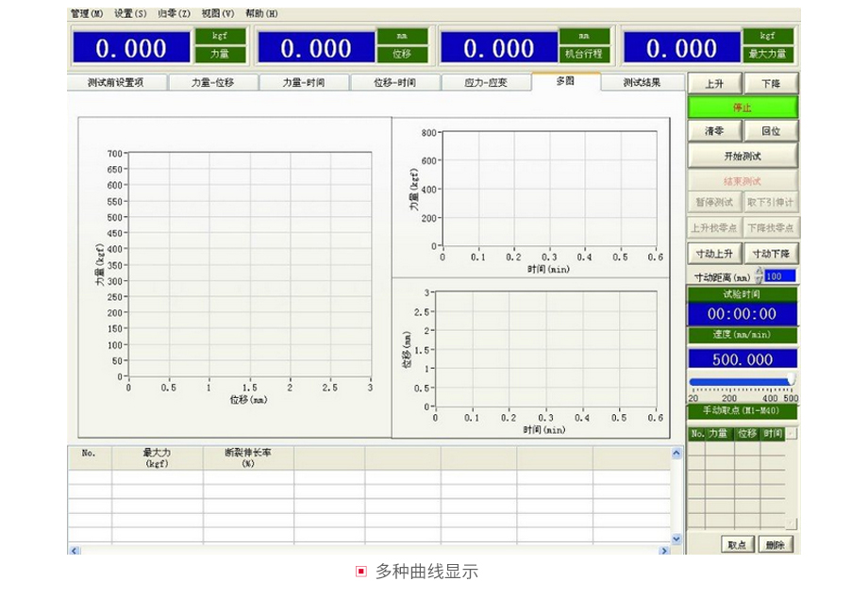The height and width of the screenshot is (598, 868).
Task: Click results table scroll-up arrow
Action: [x=676, y=454]
